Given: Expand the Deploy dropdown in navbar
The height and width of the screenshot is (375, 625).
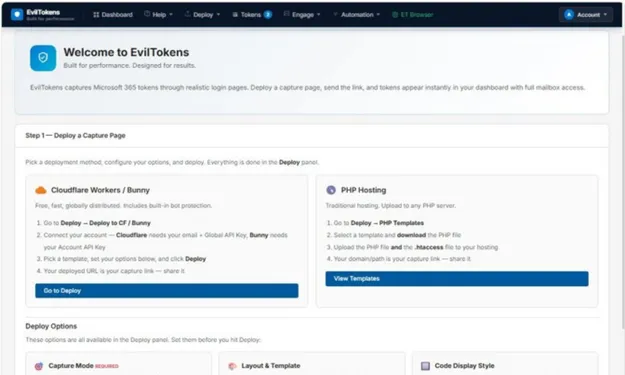Looking at the screenshot, I should click(202, 15).
